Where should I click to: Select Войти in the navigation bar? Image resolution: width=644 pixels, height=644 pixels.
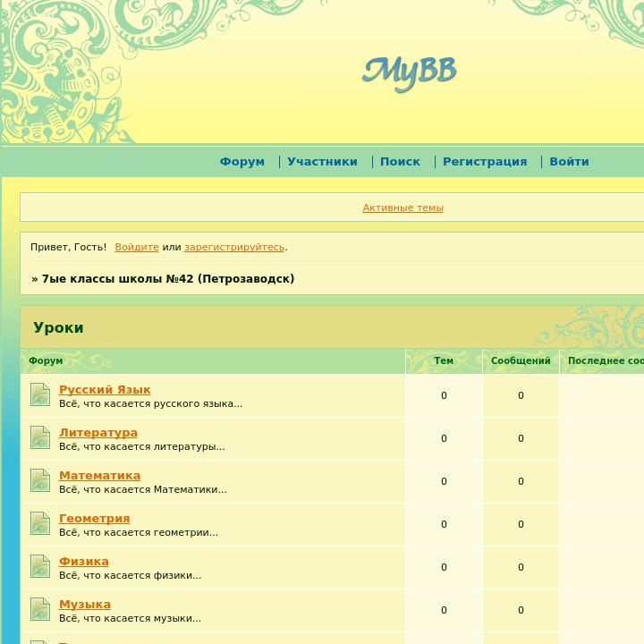(x=569, y=161)
